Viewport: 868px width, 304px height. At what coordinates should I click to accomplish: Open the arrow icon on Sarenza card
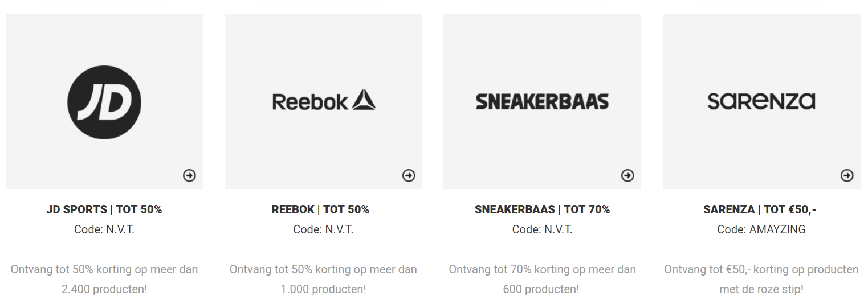pos(847,175)
